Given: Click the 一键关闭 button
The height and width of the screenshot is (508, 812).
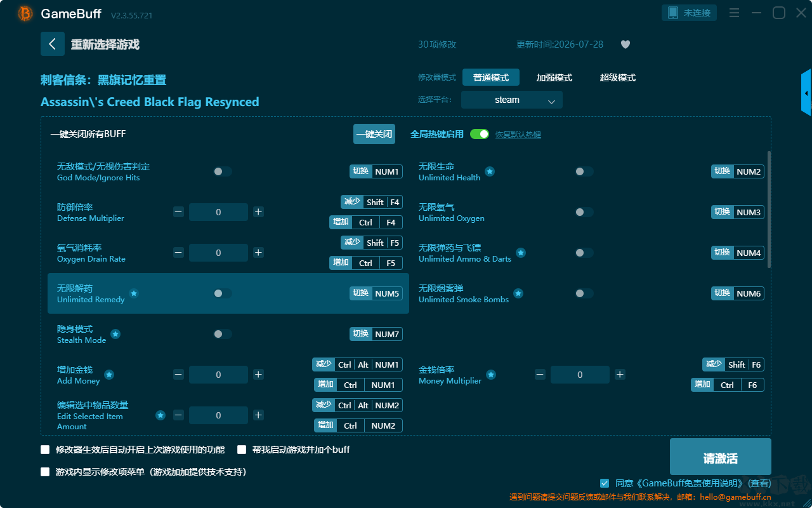Looking at the screenshot, I should click(374, 134).
